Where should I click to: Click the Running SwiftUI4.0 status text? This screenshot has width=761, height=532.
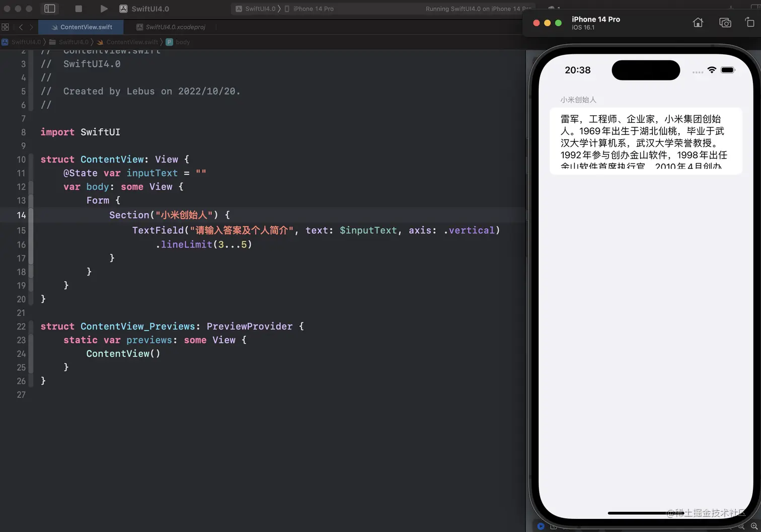click(x=478, y=9)
